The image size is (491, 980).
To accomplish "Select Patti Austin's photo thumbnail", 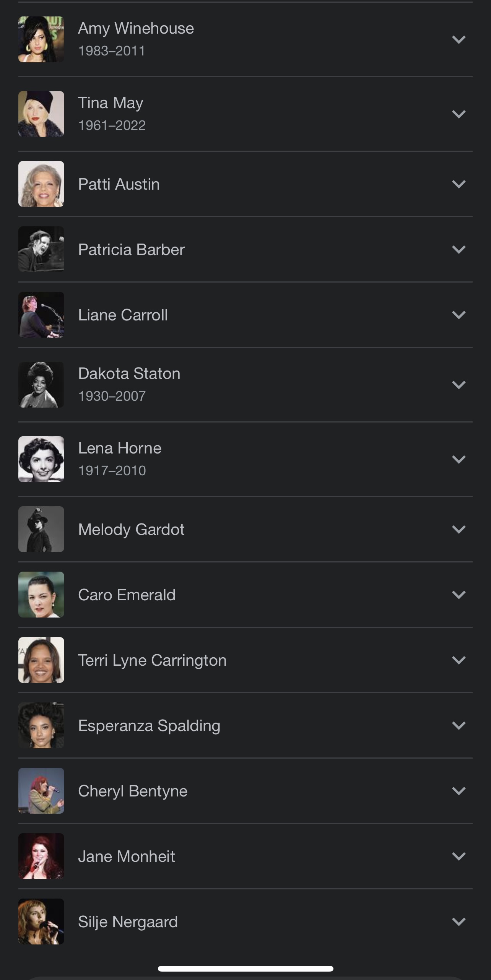I will pyautogui.click(x=41, y=184).
